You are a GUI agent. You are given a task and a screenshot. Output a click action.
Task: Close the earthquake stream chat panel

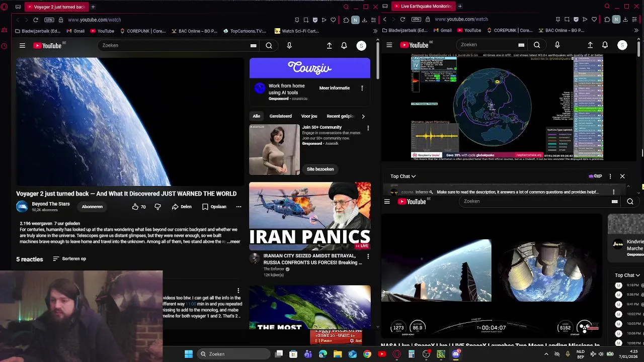pos(622,176)
